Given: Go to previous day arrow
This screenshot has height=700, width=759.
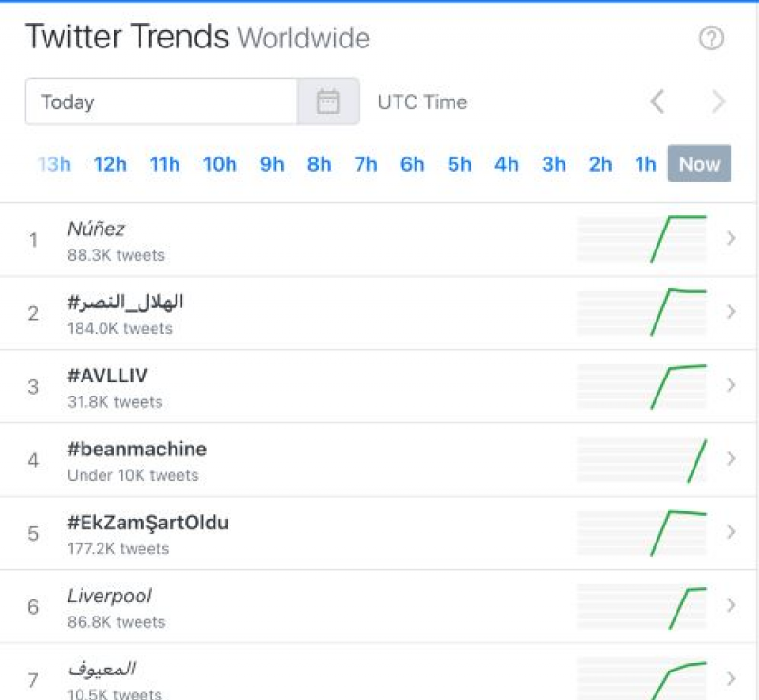Looking at the screenshot, I should point(657,101).
